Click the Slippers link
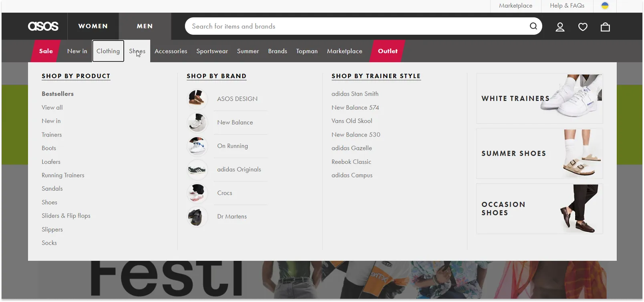644x302 pixels. [52, 230]
